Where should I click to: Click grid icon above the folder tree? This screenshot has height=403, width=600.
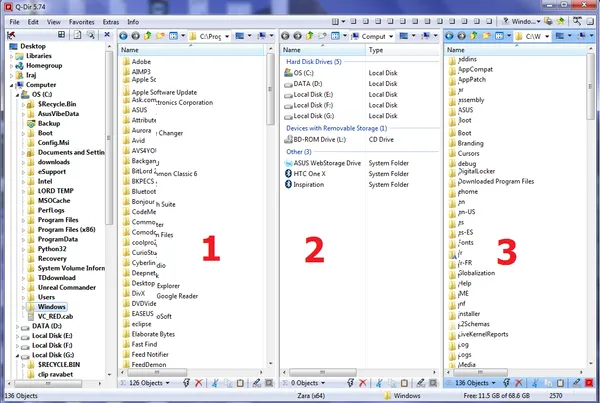[61, 35]
